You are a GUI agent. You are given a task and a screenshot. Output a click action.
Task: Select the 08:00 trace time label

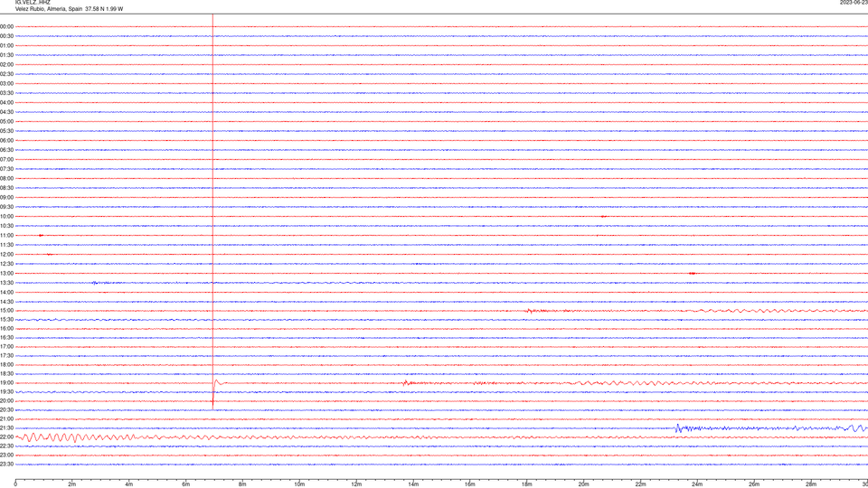click(x=6, y=179)
